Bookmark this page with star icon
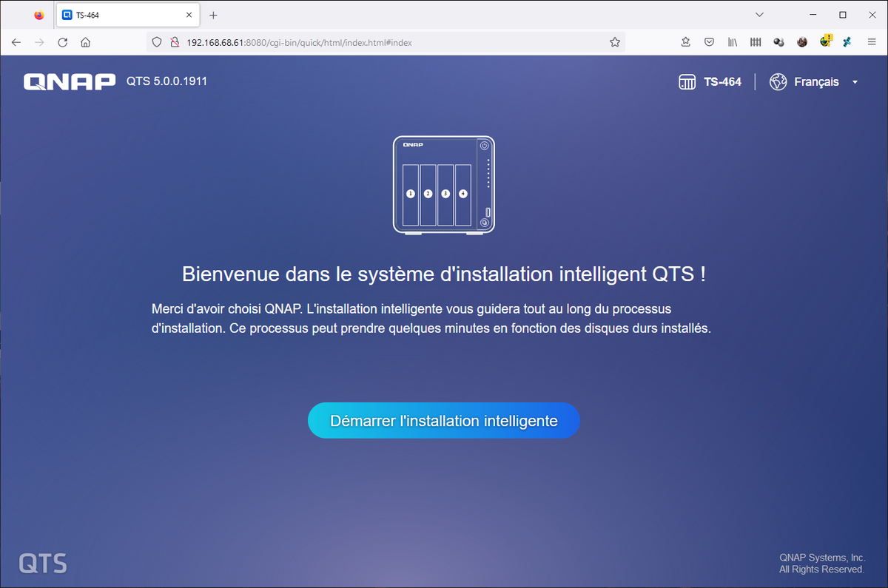 pyautogui.click(x=614, y=42)
